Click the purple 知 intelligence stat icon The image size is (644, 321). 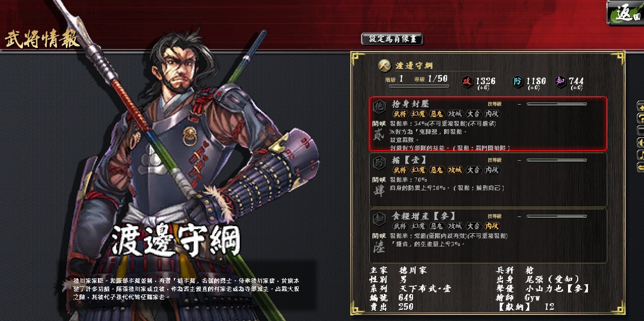pos(561,82)
